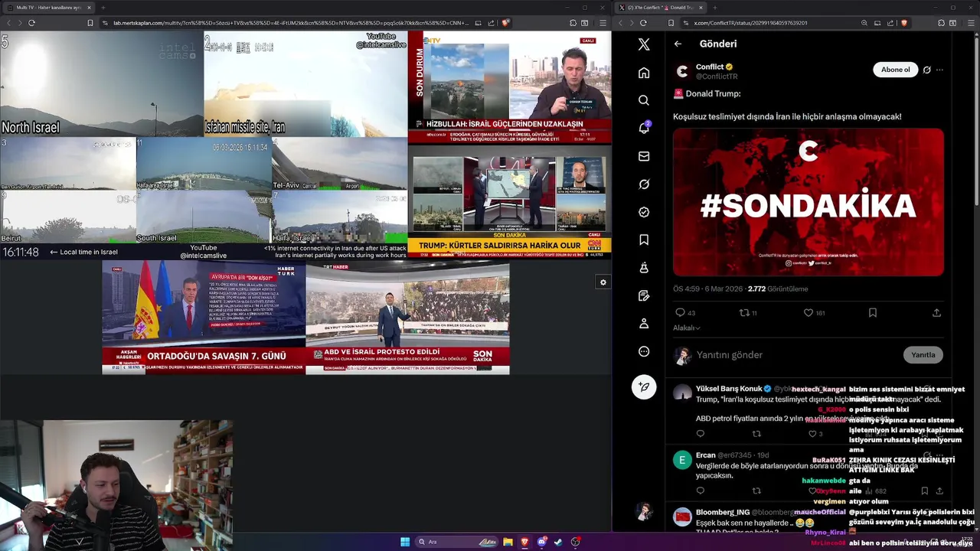Open Explore search icon in X sidebar
Screen dimensions: 980x551
pyautogui.click(x=644, y=100)
